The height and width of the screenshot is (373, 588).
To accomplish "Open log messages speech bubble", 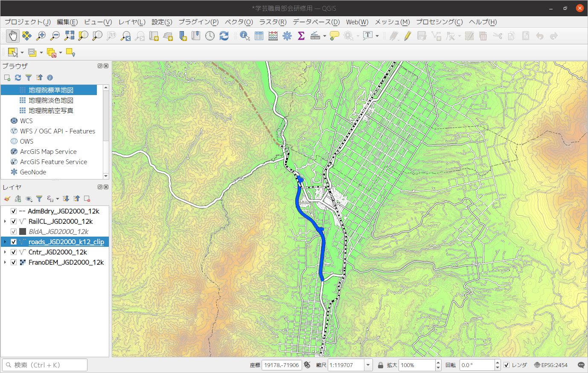I will 581,365.
